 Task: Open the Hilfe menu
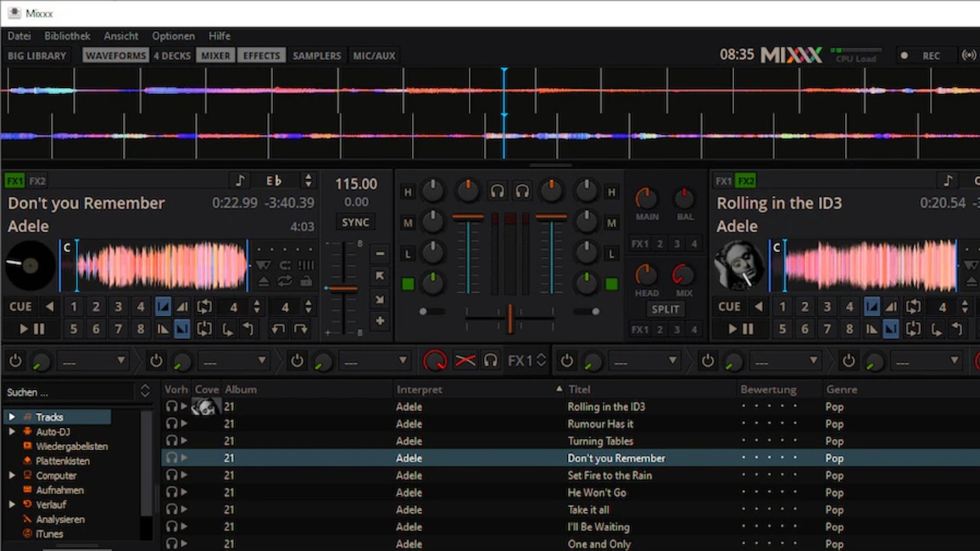(220, 36)
